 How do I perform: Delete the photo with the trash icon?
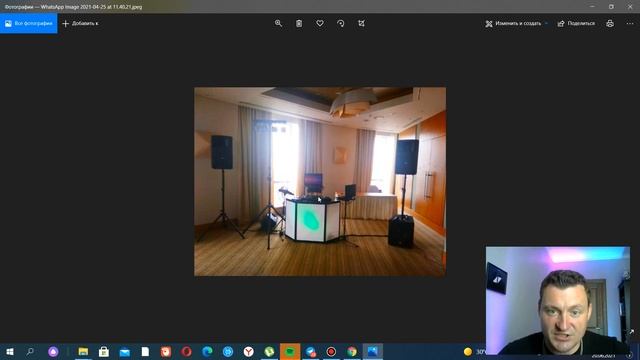299,23
